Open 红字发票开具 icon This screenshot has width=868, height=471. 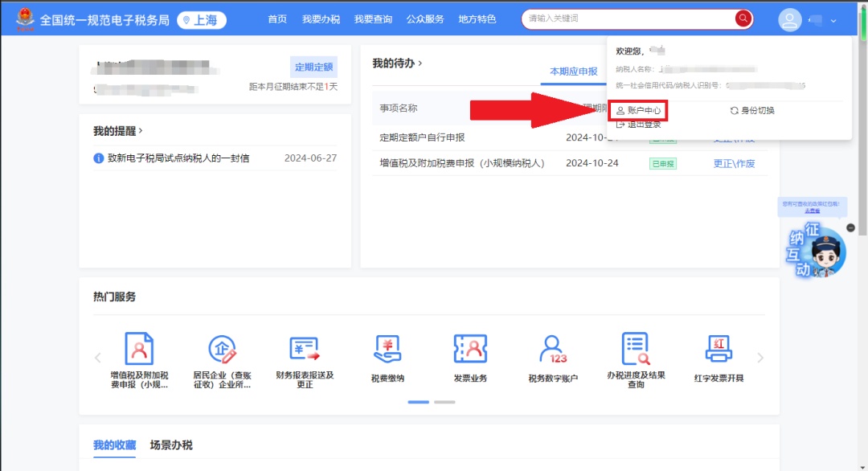pyautogui.click(x=719, y=349)
